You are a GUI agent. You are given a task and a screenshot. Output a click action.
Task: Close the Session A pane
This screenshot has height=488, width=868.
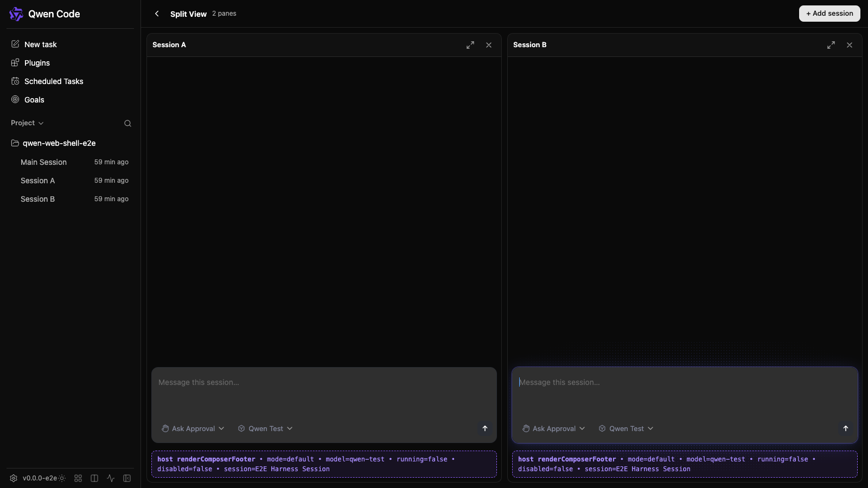pyautogui.click(x=489, y=45)
